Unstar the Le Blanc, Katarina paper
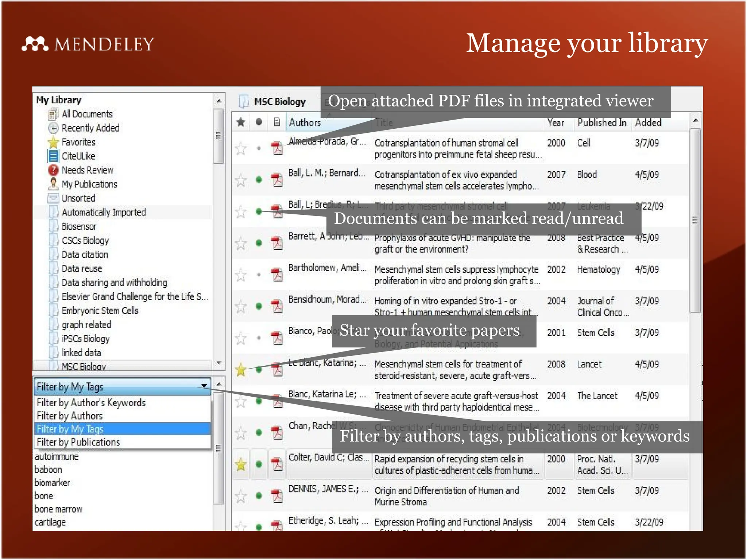This screenshot has height=560, width=747. point(241,370)
